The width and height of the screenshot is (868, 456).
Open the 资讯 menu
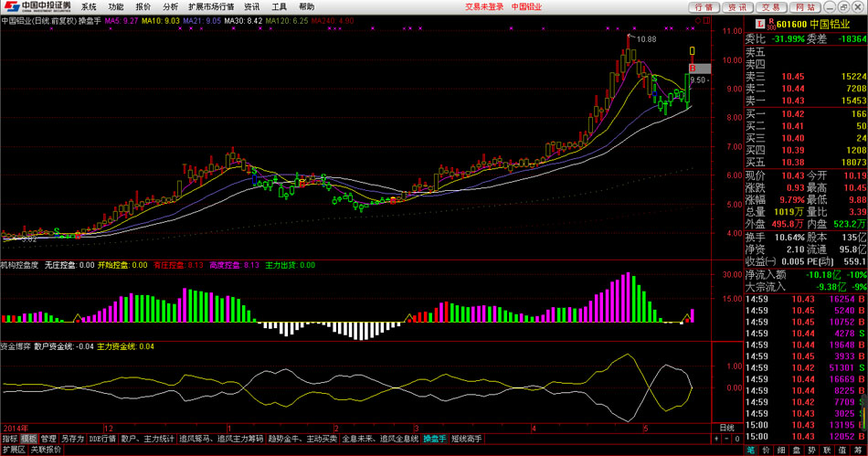point(252,6)
